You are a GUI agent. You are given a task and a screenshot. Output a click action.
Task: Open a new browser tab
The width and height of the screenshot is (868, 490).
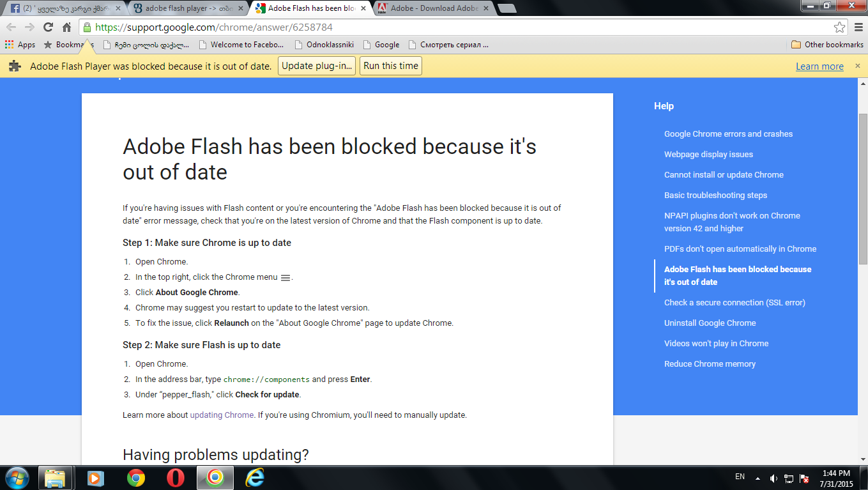pyautogui.click(x=506, y=8)
